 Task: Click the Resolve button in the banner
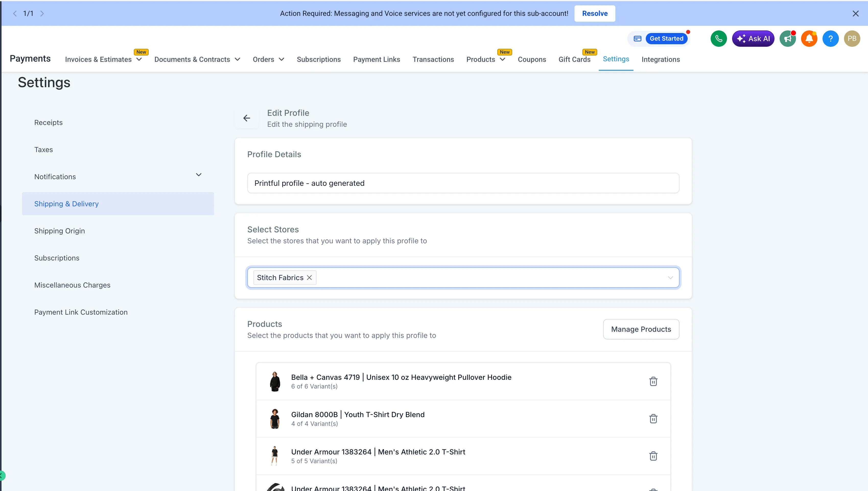[594, 14]
